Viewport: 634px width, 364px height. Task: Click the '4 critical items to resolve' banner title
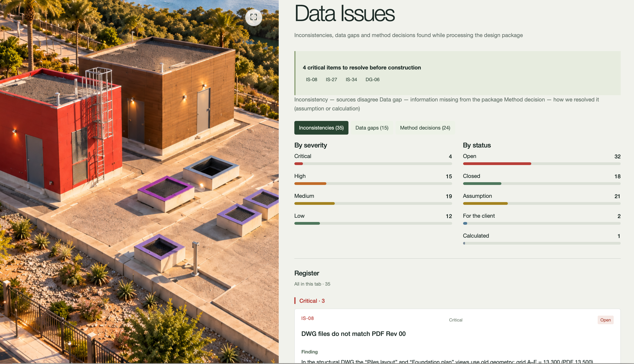[362, 67]
